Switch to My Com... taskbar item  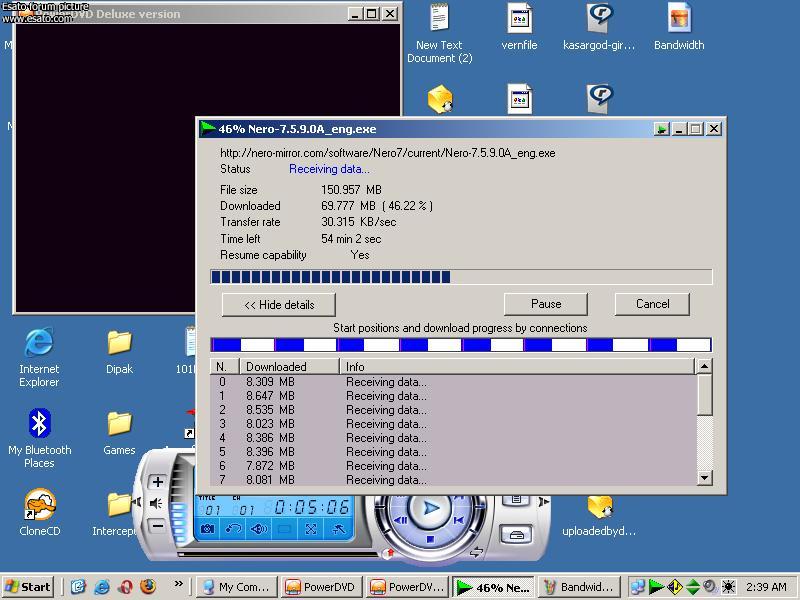(x=237, y=587)
